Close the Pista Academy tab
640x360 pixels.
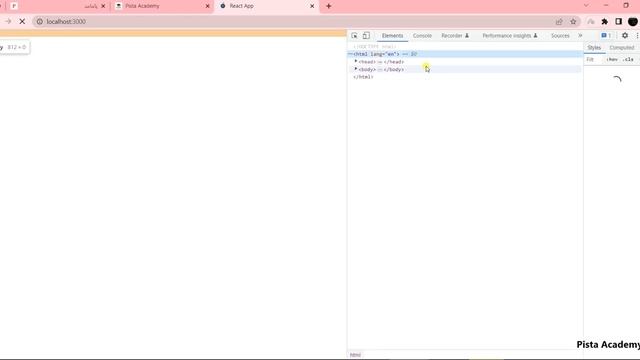(207, 6)
